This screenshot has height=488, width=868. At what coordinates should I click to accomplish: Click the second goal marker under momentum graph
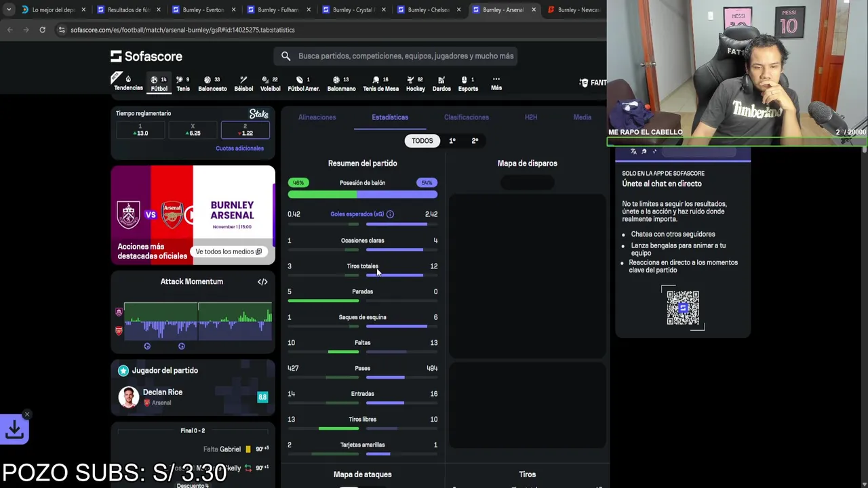(181, 346)
